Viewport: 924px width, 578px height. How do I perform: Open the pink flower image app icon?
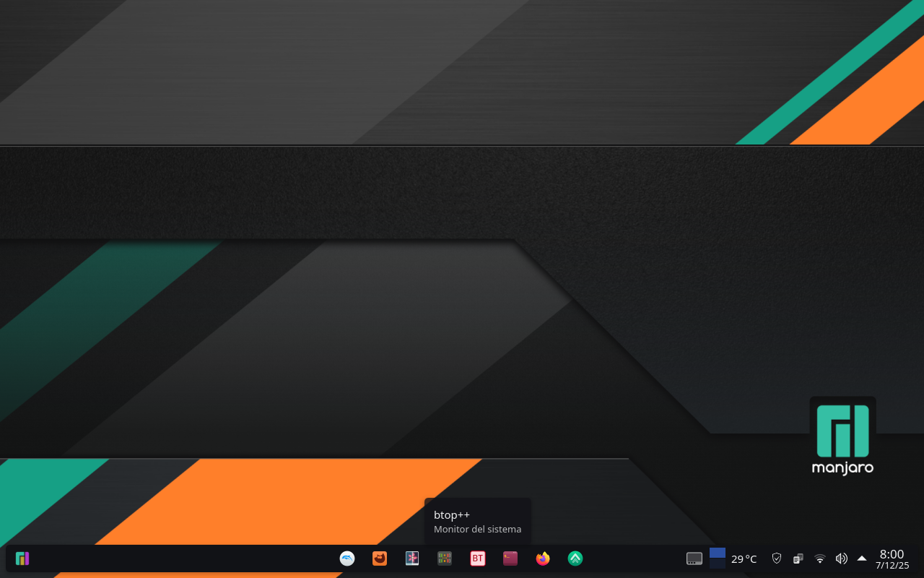pyautogui.click(x=412, y=558)
